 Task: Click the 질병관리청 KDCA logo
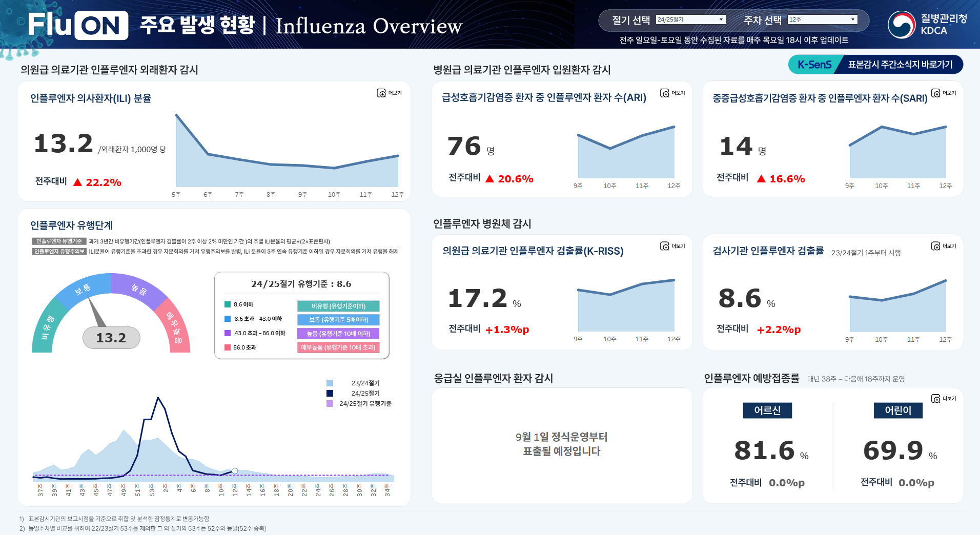(x=927, y=25)
